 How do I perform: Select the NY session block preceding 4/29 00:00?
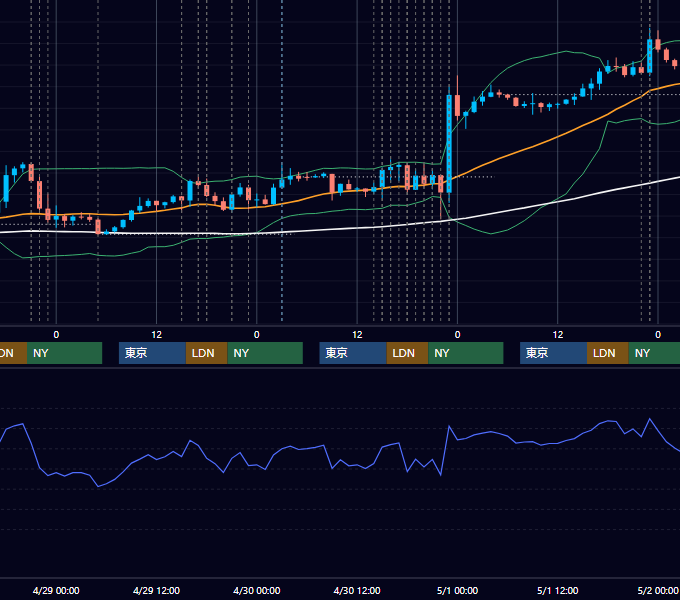(x=64, y=353)
